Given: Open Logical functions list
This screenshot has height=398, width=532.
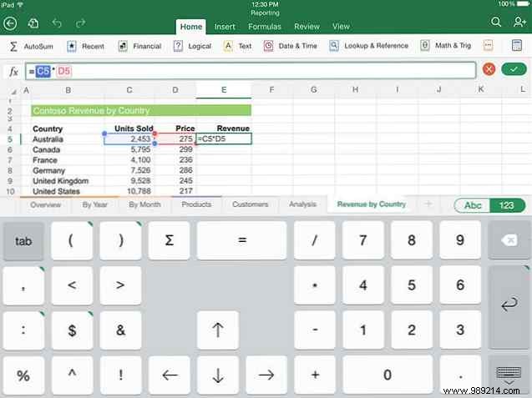Looking at the screenshot, I should point(192,46).
